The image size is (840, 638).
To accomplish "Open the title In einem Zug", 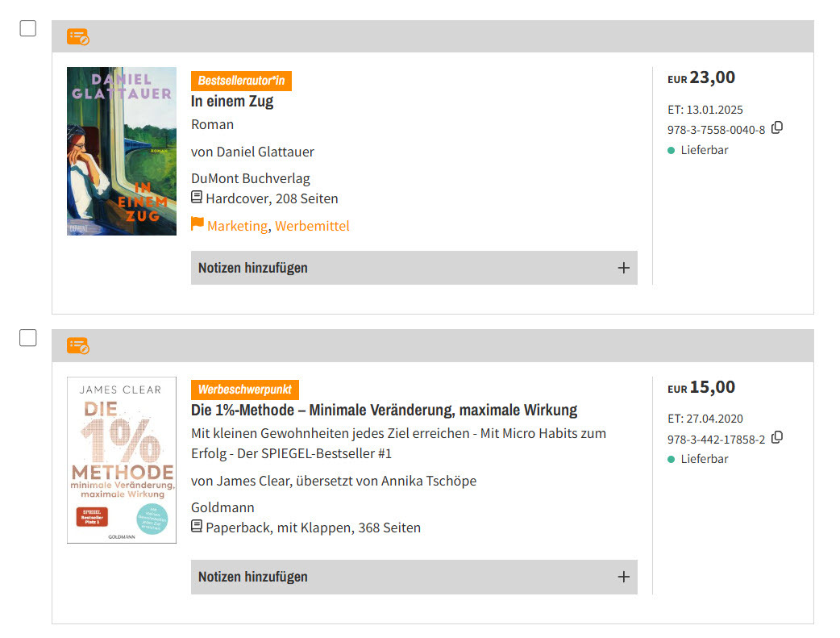I will click(x=232, y=102).
